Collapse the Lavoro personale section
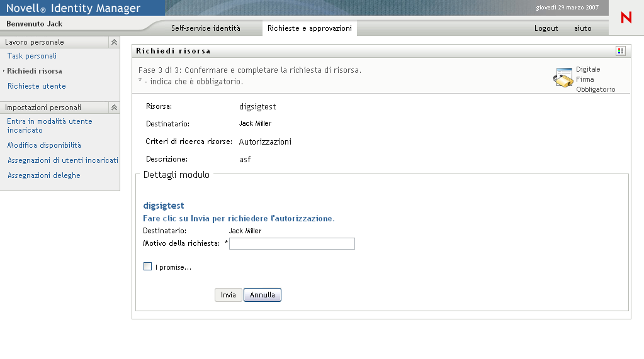Image resolution: width=644 pixels, height=359 pixels. click(x=114, y=42)
